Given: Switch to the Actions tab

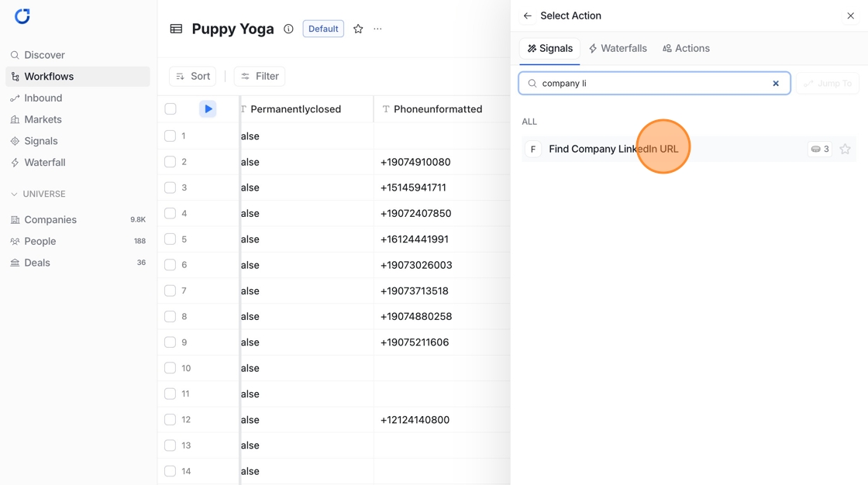Looking at the screenshot, I should point(687,49).
